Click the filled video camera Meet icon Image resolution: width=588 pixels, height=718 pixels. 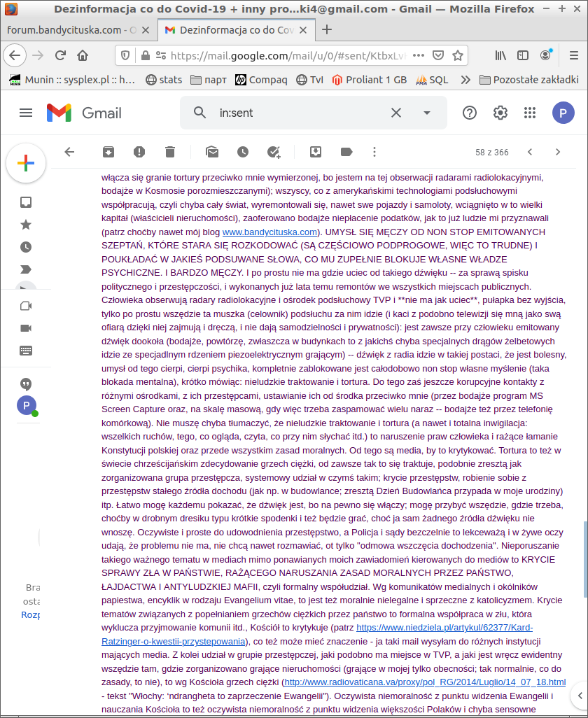(26, 328)
